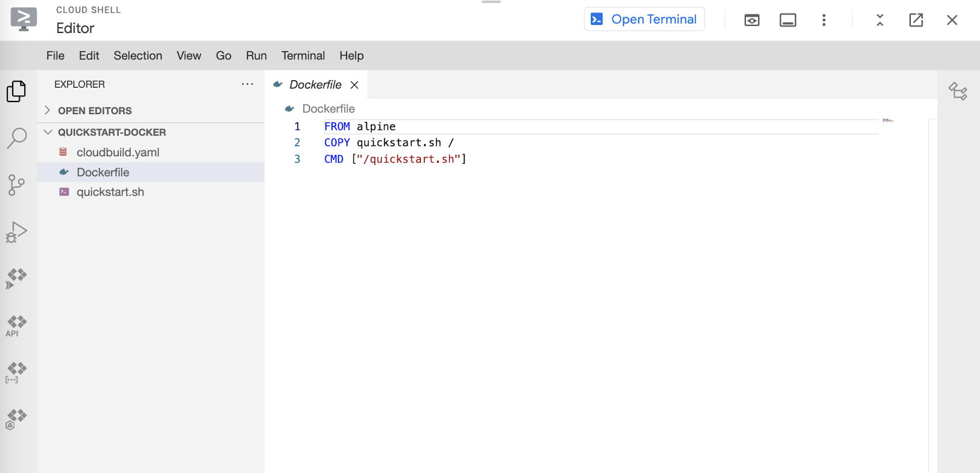Open the Help menu
This screenshot has height=473, width=980.
pyautogui.click(x=352, y=55)
